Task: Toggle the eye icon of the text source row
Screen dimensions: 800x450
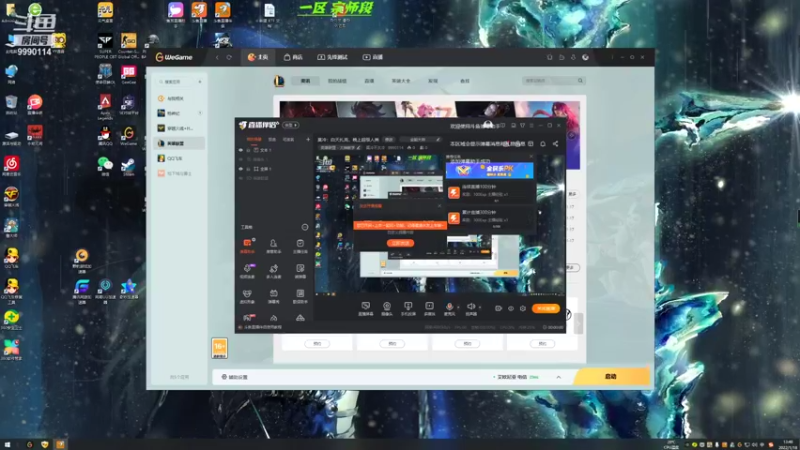Action: 241,150
